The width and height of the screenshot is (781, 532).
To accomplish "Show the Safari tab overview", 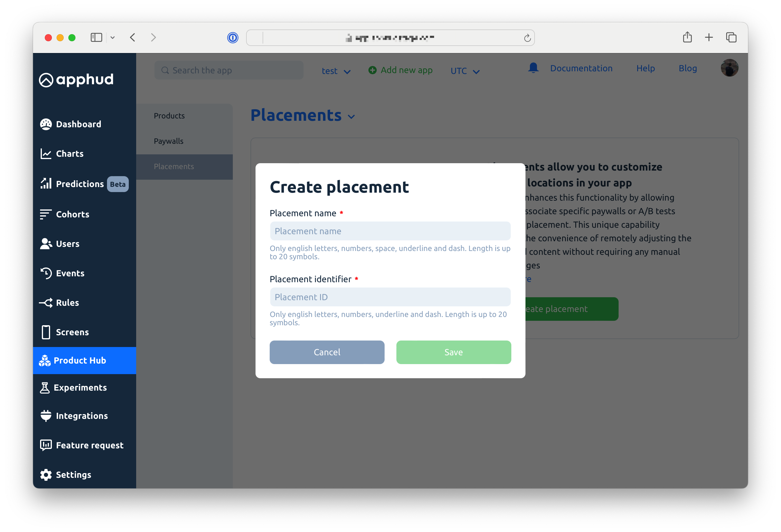I will pos(731,37).
